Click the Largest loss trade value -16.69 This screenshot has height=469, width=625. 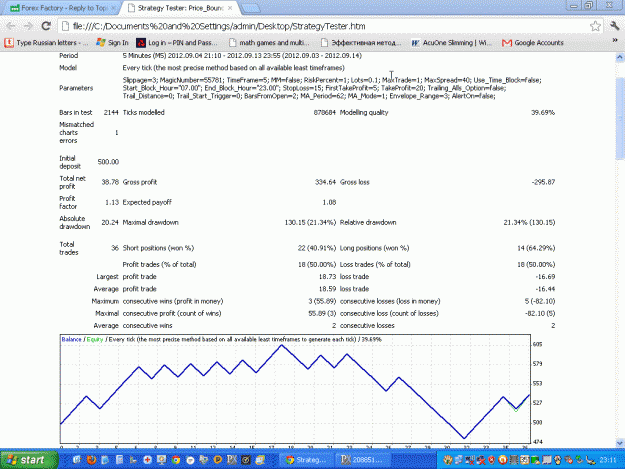click(545, 277)
